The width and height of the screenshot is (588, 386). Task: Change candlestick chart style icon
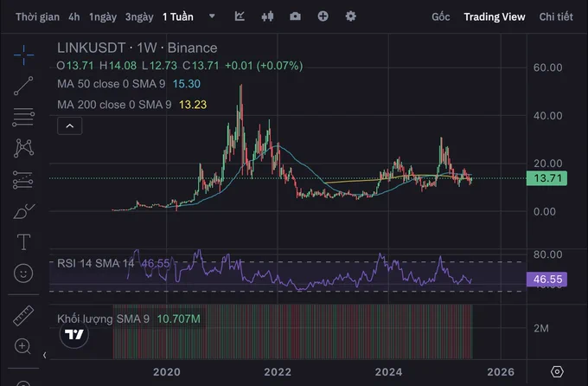click(x=267, y=16)
